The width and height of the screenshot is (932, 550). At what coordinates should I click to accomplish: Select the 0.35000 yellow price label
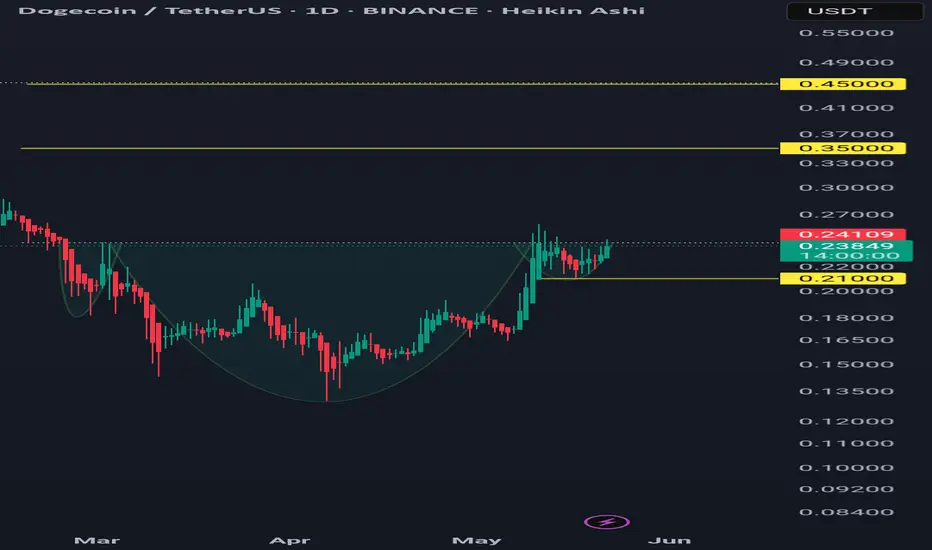(843, 148)
